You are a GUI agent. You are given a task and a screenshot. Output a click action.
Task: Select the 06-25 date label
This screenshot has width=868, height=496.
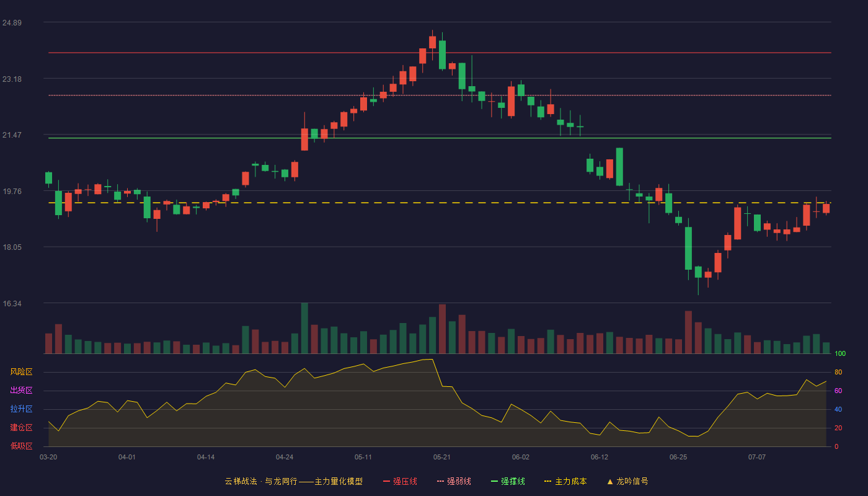pyautogui.click(x=678, y=457)
